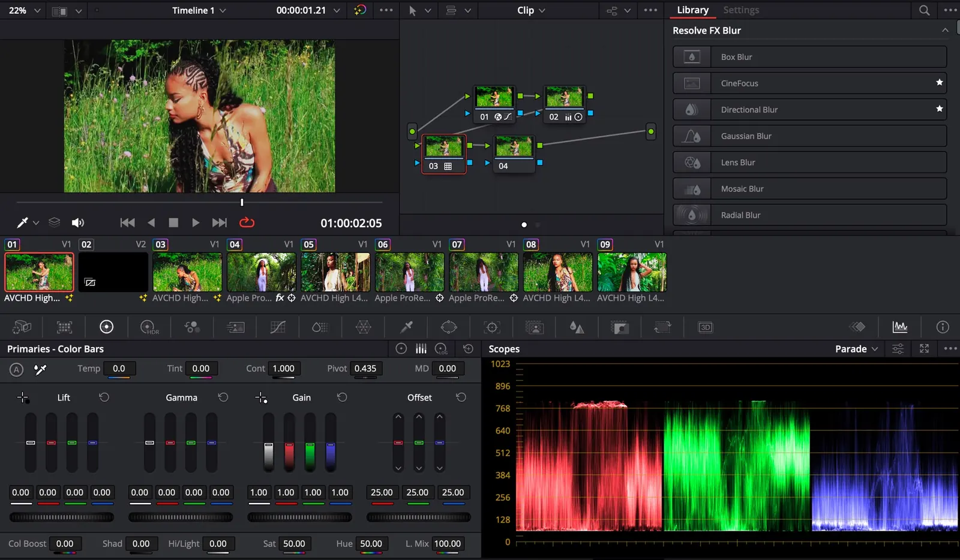Viewport: 960px width, 560px height.
Task: Open the Information panel icon
Action: pos(943,327)
